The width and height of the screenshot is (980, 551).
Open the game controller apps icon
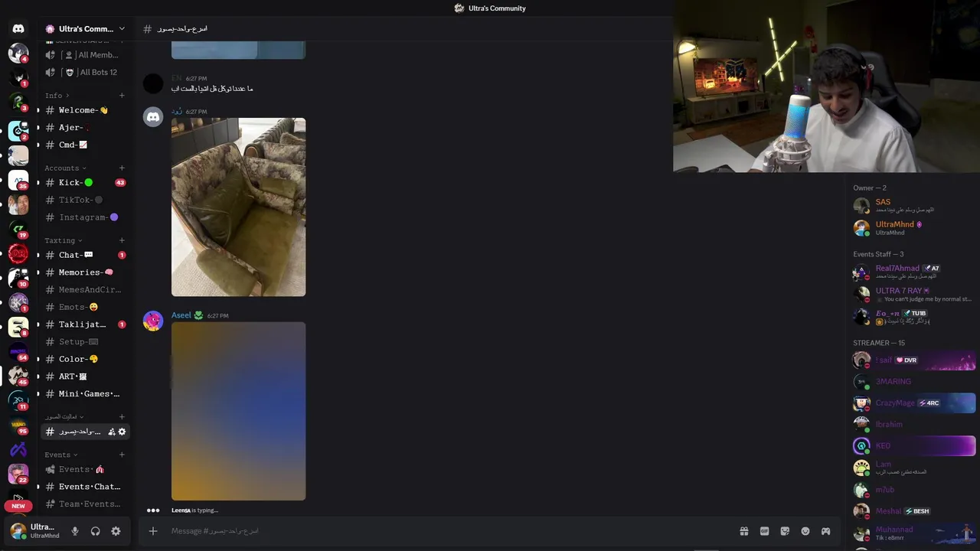click(x=825, y=531)
